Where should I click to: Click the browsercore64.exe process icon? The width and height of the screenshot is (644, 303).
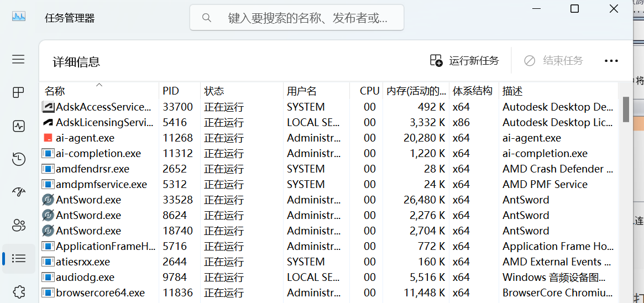tap(48, 292)
